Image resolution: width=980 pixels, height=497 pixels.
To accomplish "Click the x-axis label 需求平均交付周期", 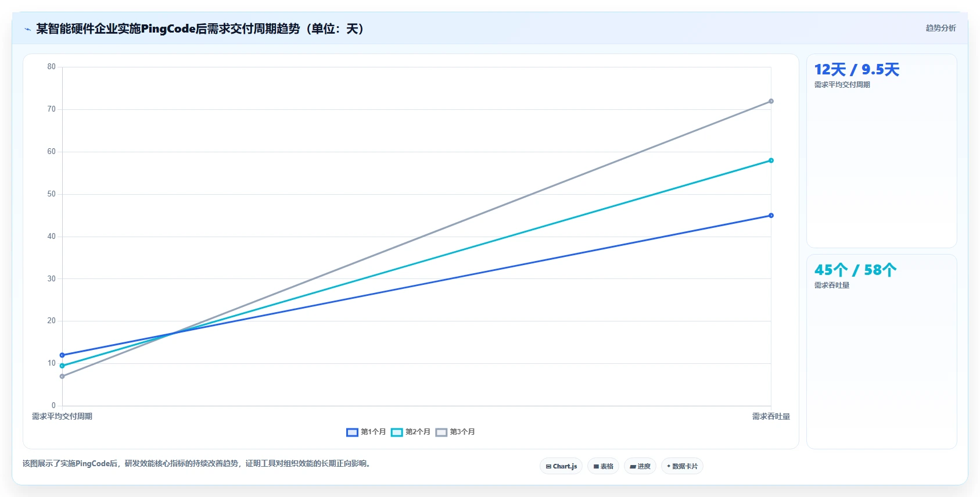I will click(x=62, y=416).
